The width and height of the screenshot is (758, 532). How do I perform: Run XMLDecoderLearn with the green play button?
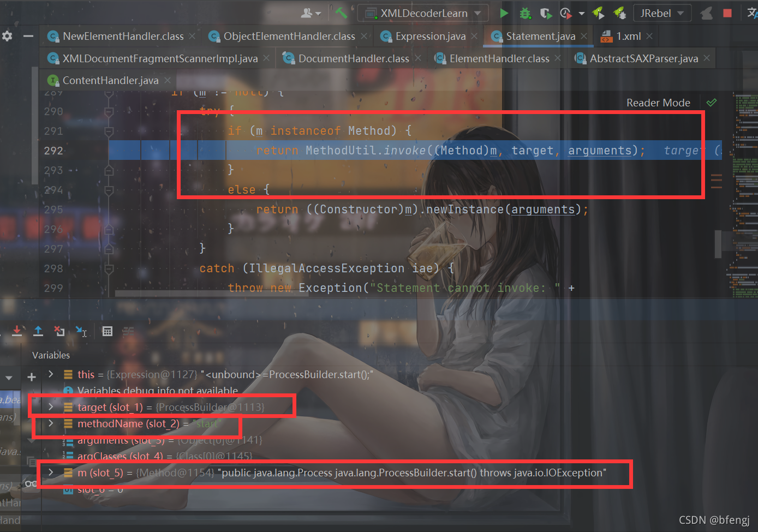click(504, 13)
